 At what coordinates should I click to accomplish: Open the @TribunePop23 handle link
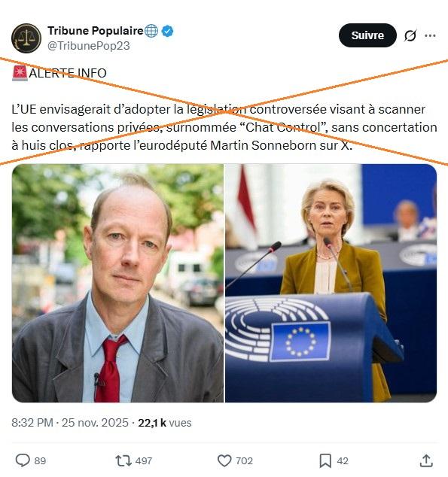pyautogui.click(x=89, y=46)
